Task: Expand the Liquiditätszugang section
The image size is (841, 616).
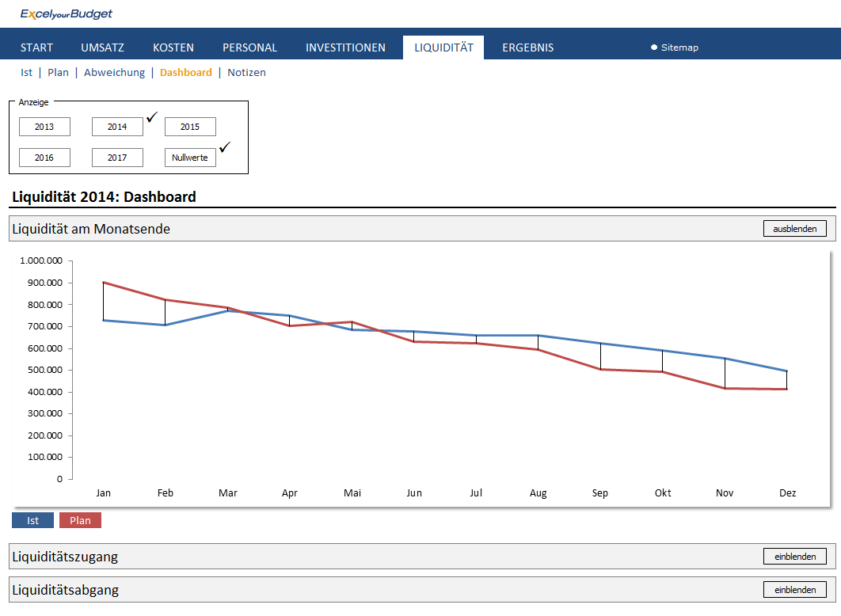Action: pyautogui.click(x=794, y=557)
